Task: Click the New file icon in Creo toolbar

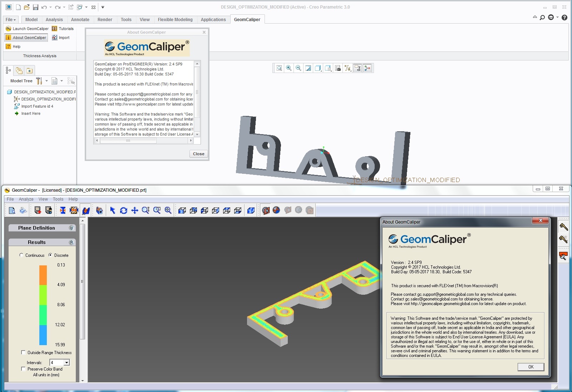Action: (x=18, y=7)
